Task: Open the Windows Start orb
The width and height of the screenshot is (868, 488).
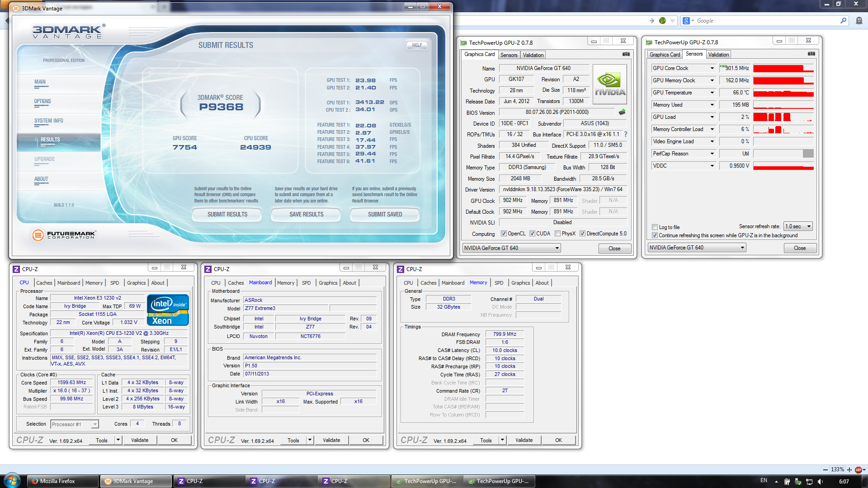Action: click(x=12, y=481)
